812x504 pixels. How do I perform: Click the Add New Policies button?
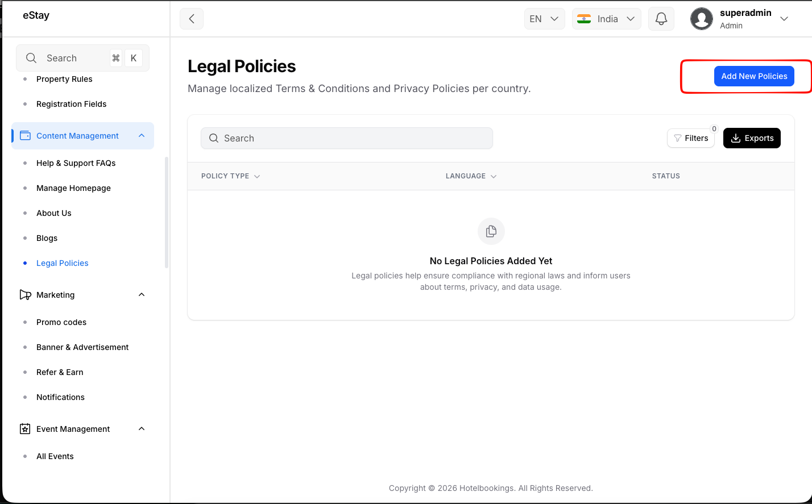pos(754,76)
